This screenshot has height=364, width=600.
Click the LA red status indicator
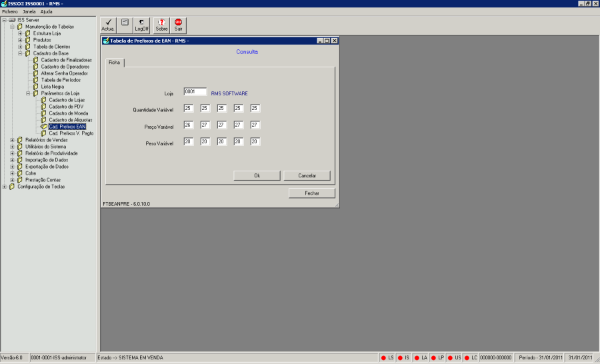click(x=417, y=358)
